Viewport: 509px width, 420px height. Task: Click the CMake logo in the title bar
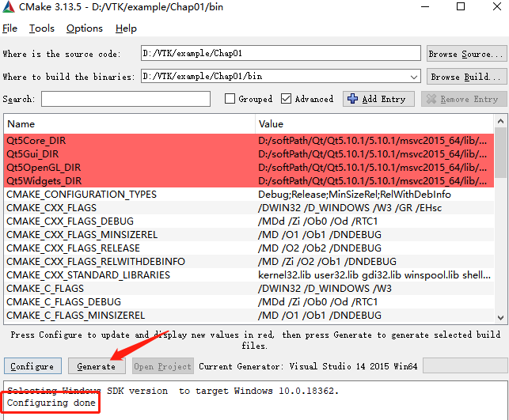pos(9,7)
